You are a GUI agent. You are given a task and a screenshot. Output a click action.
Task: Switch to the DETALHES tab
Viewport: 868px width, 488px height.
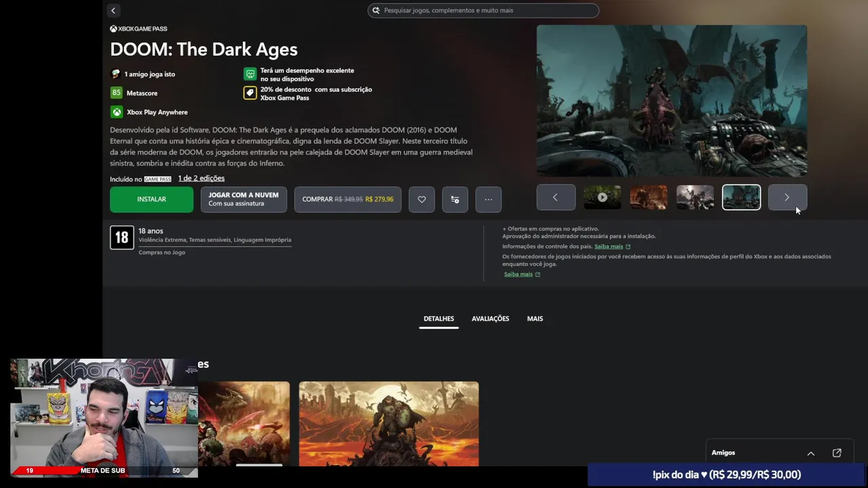pos(439,319)
